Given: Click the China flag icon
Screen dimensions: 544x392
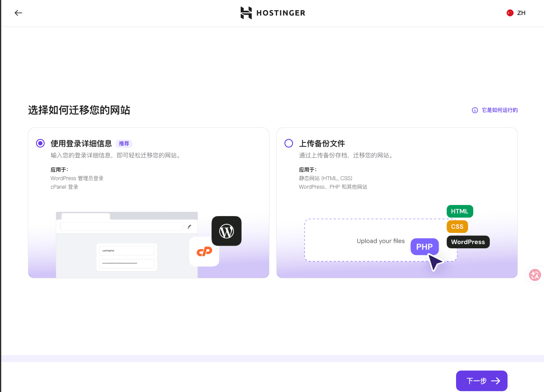Looking at the screenshot, I should [510, 13].
